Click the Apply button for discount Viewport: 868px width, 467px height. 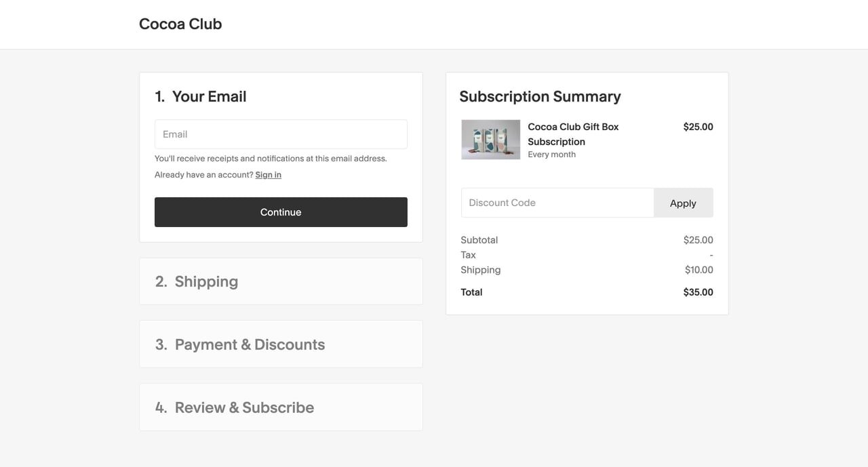(x=683, y=202)
